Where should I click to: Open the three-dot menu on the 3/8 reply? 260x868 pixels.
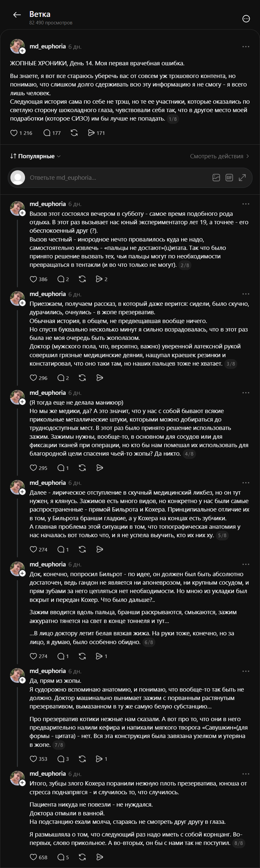pos(246,294)
